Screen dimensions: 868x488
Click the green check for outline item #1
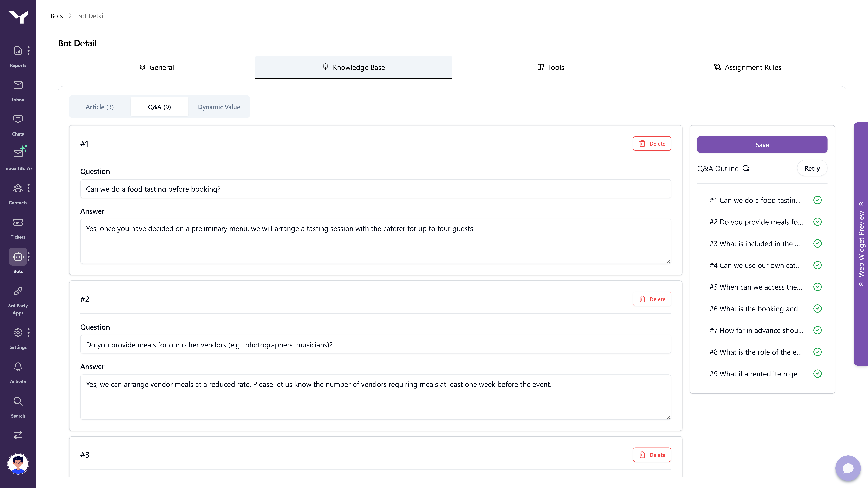(817, 200)
